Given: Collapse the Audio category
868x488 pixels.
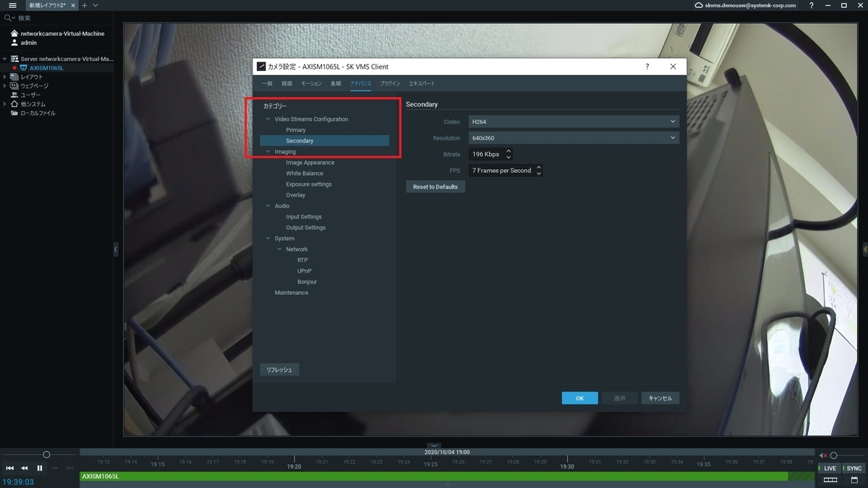Looking at the screenshot, I should [268, 206].
